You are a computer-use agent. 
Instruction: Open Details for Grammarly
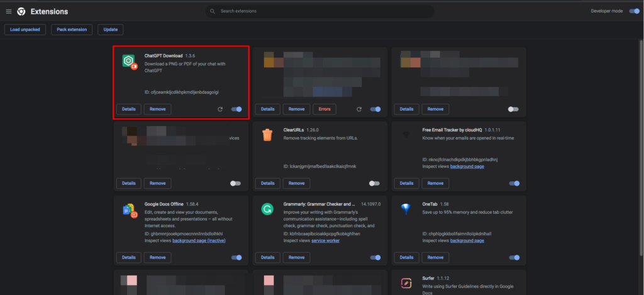[x=267, y=258]
